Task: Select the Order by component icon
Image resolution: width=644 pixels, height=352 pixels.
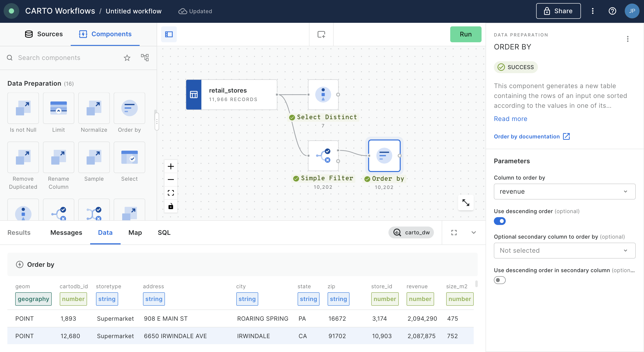Action: (129, 108)
